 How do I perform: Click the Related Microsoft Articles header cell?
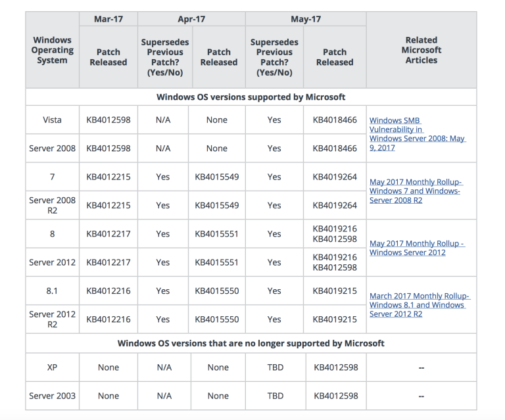point(421,50)
